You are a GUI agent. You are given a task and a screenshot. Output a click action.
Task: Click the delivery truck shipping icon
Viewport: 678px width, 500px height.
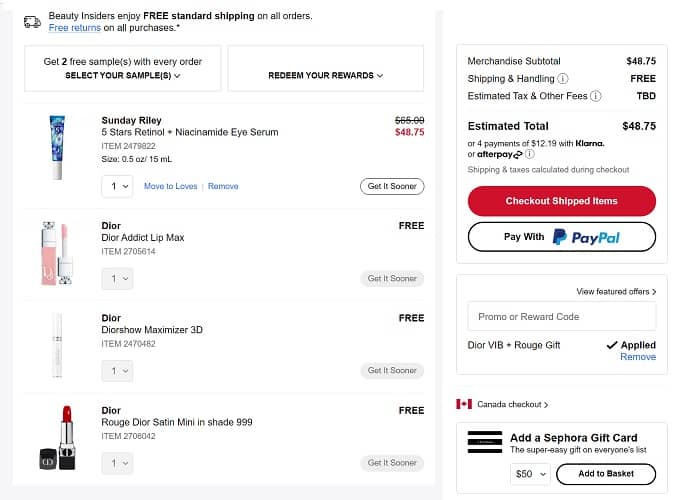pos(33,20)
